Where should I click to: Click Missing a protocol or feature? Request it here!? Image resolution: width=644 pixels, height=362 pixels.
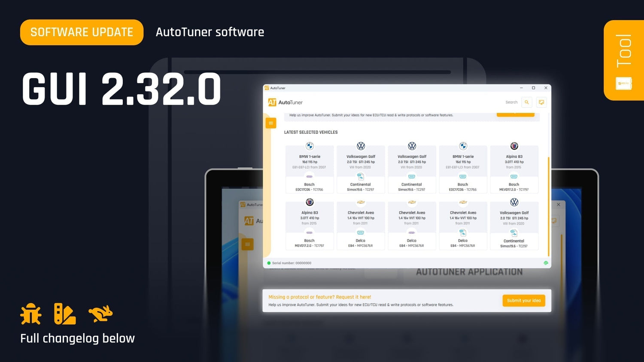click(x=319, y=297)
